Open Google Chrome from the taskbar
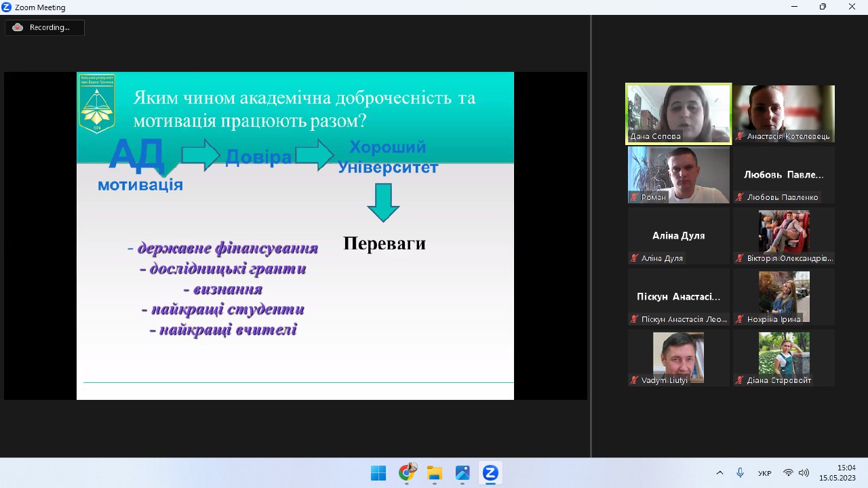 click(x=407, y=473)
